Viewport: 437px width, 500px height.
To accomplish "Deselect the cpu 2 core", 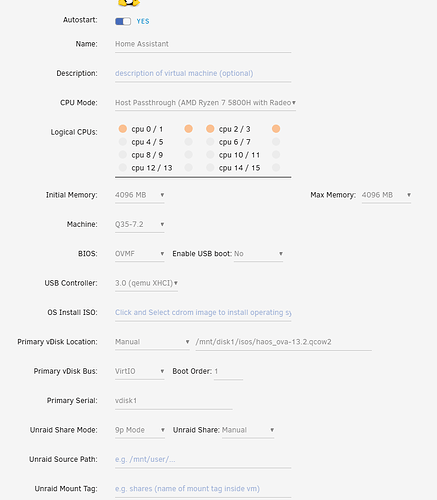I will coord(210,129).
